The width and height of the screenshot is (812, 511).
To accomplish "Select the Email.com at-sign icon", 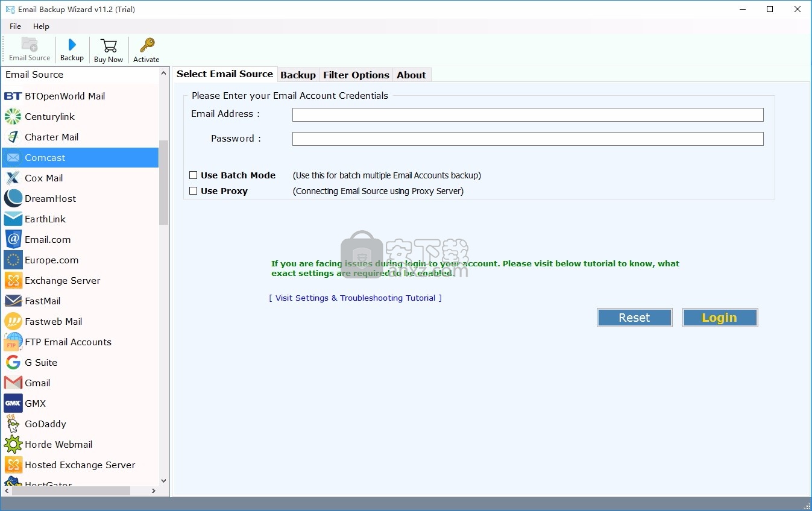I will [x=13, y=239].
